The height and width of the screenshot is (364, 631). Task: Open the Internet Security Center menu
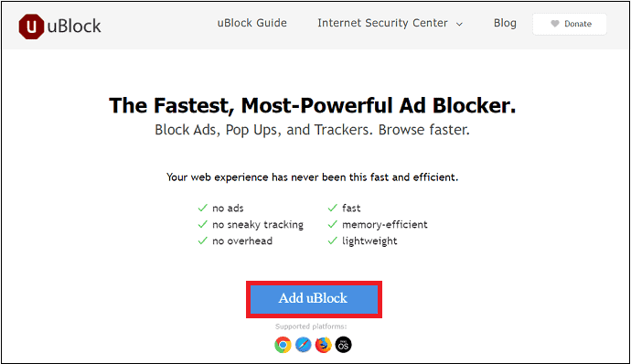[x=390, y=23]
